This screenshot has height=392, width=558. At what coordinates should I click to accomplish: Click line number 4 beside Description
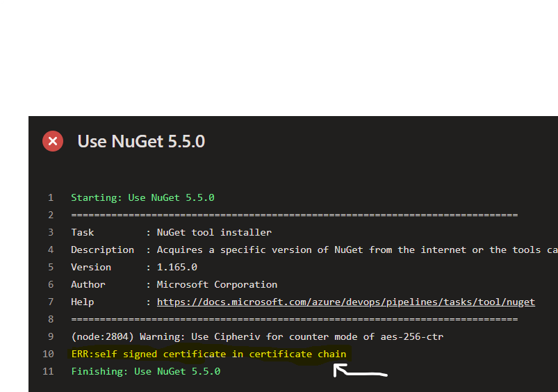(51, 250)
